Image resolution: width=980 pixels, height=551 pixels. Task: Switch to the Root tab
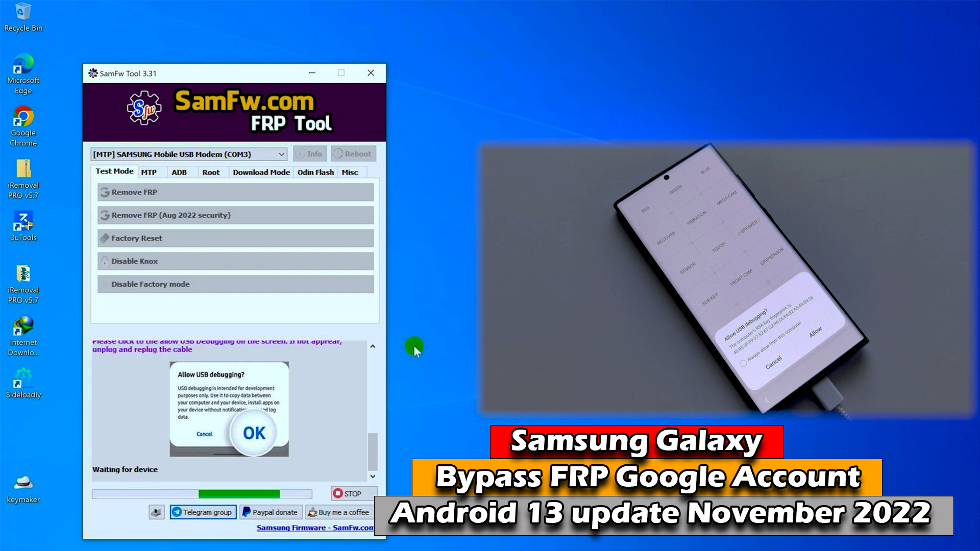[211, 171]
